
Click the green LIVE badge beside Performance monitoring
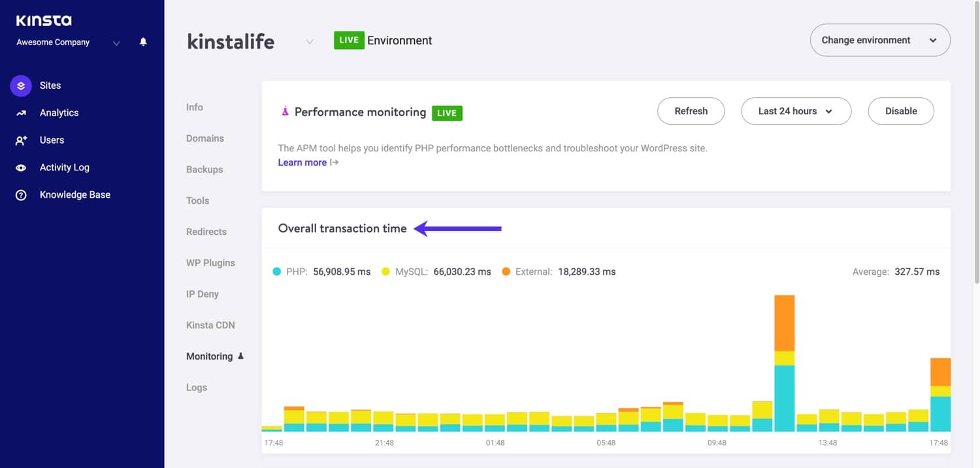pos(447,112)
